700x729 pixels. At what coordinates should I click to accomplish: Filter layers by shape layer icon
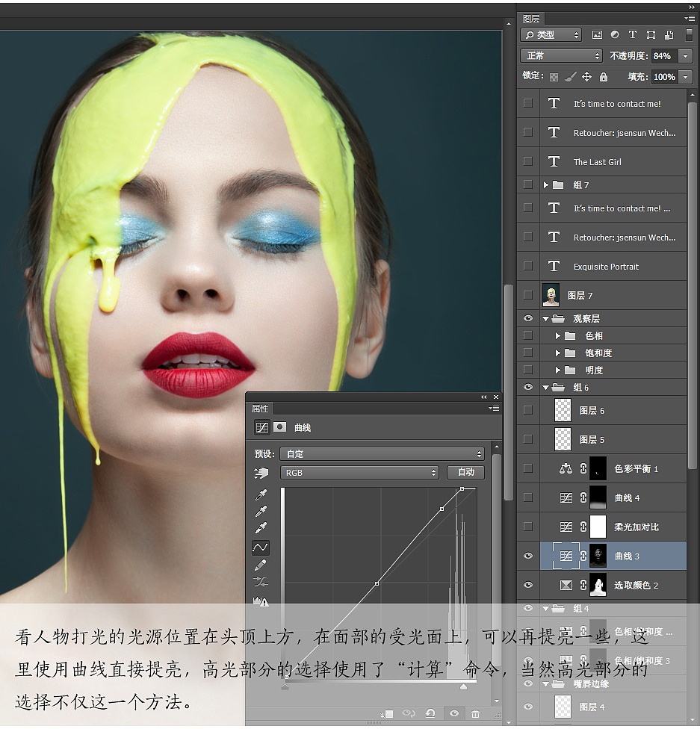pos(651,35)
